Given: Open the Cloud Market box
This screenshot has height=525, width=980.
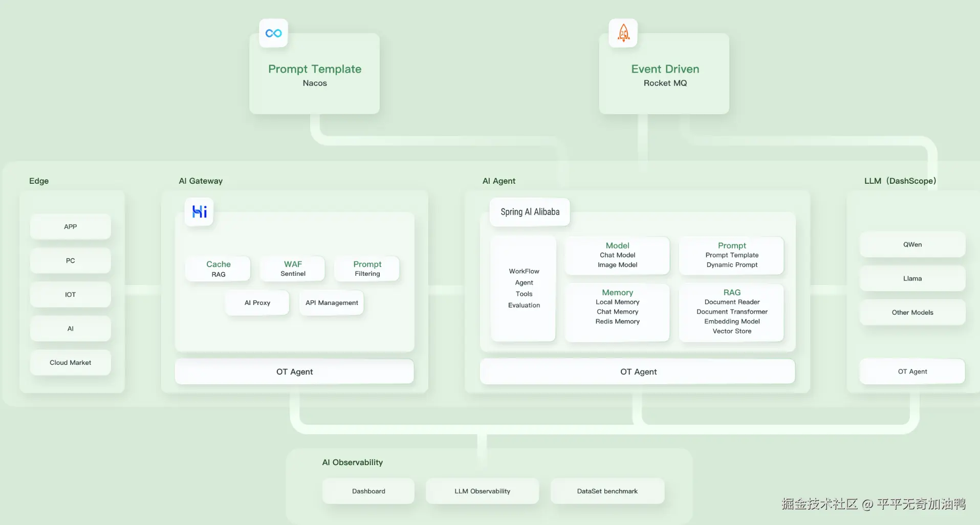Looking at the screenshot, I should coord(71,362).
